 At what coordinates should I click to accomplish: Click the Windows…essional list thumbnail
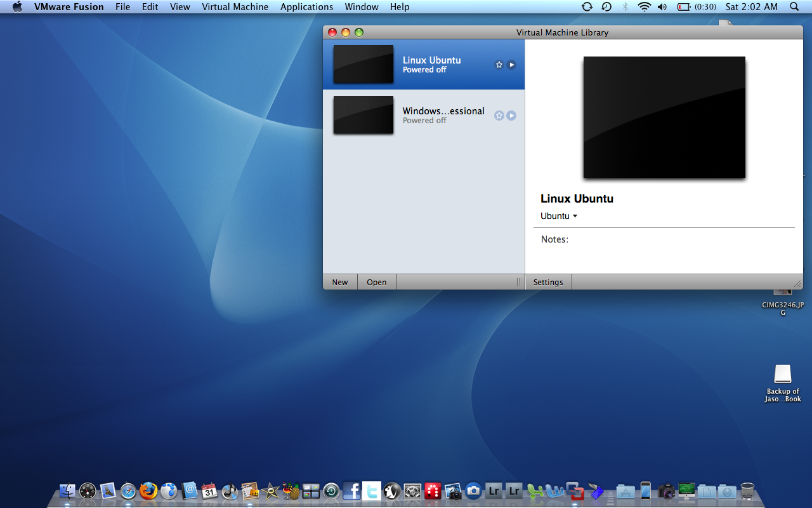pyautogui.click(x=363, y=115)
